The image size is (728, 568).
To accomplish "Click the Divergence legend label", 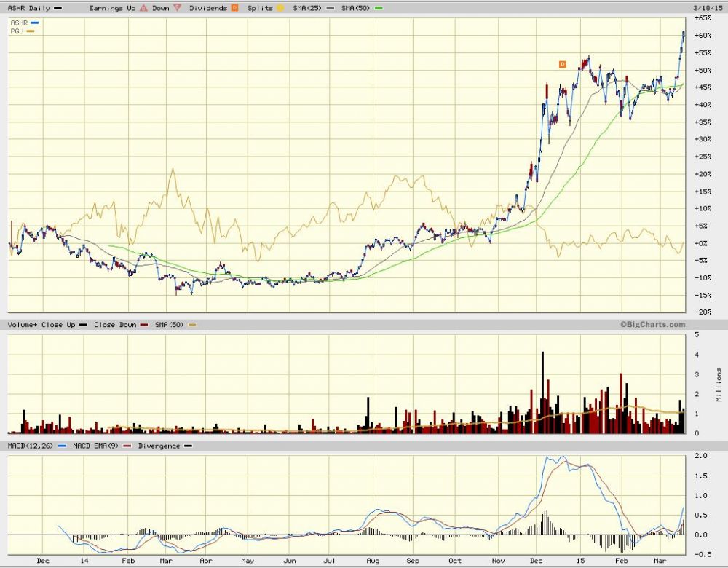I will (159, 446).
